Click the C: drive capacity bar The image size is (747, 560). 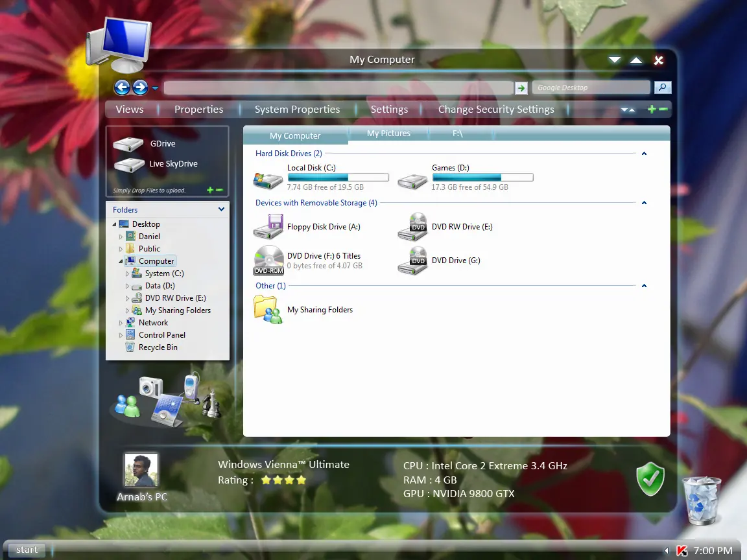[338, 177]
